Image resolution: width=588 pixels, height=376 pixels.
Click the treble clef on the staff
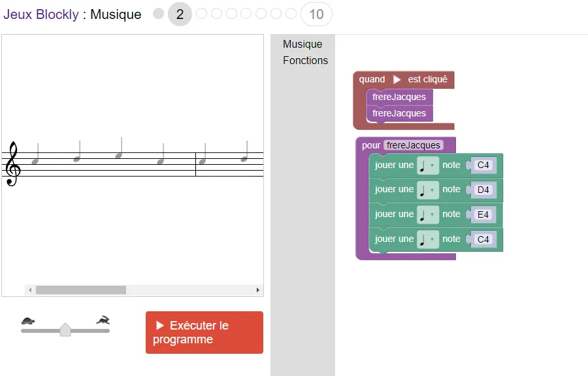pos(13,164)
